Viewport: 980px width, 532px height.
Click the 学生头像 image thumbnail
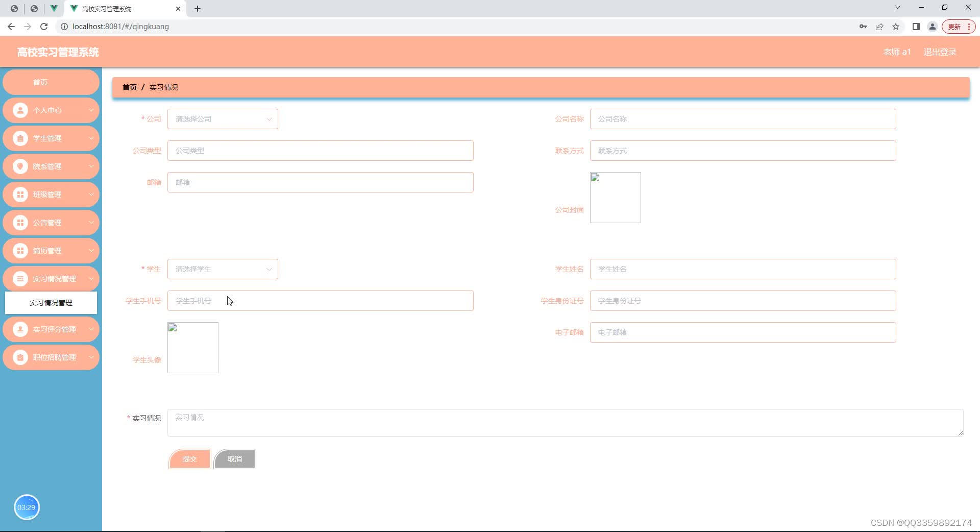[192, 348]
